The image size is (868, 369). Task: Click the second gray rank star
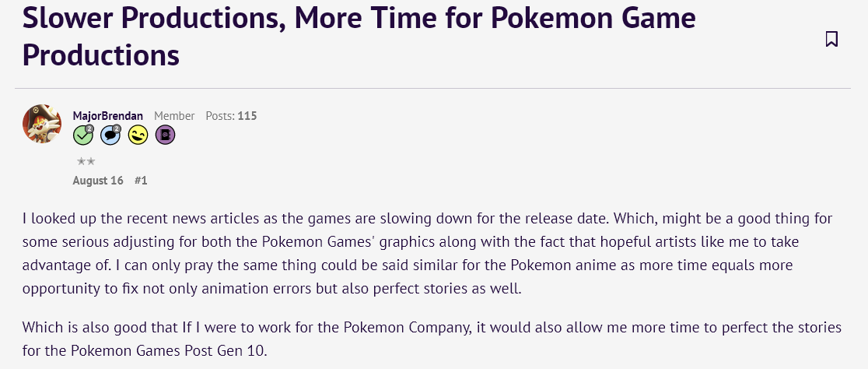pyautogui.click(x=91, y=161)
